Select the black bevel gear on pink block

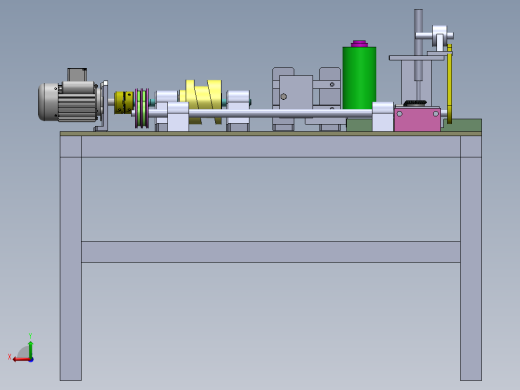415,103
